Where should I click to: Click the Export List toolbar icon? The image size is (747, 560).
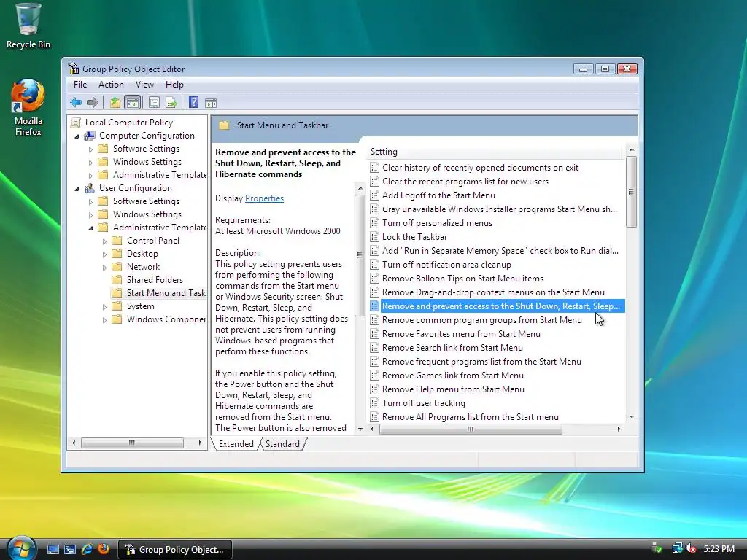click(171, 102)
